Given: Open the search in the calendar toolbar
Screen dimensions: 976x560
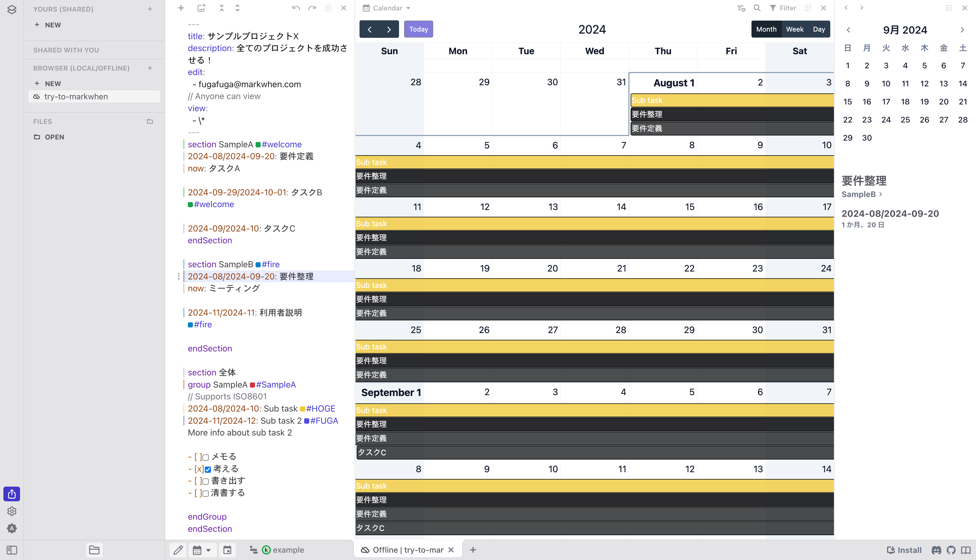Looking at the screenshot, I should (x=757, y=8).
